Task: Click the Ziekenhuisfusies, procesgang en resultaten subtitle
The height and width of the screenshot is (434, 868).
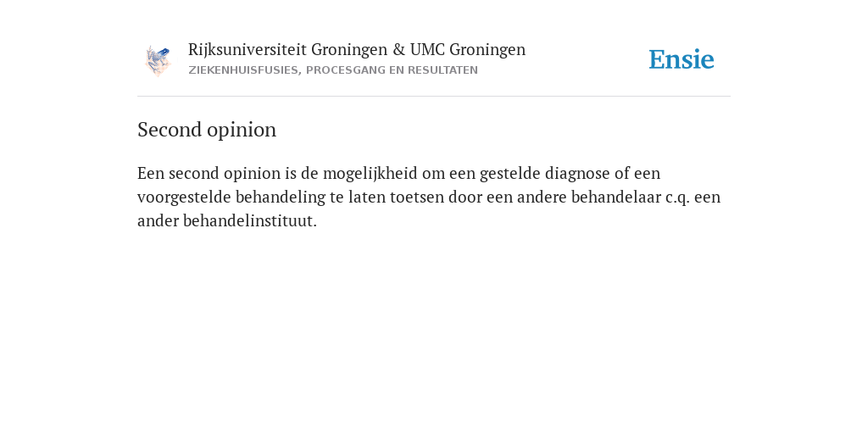Action: (332, 70)
